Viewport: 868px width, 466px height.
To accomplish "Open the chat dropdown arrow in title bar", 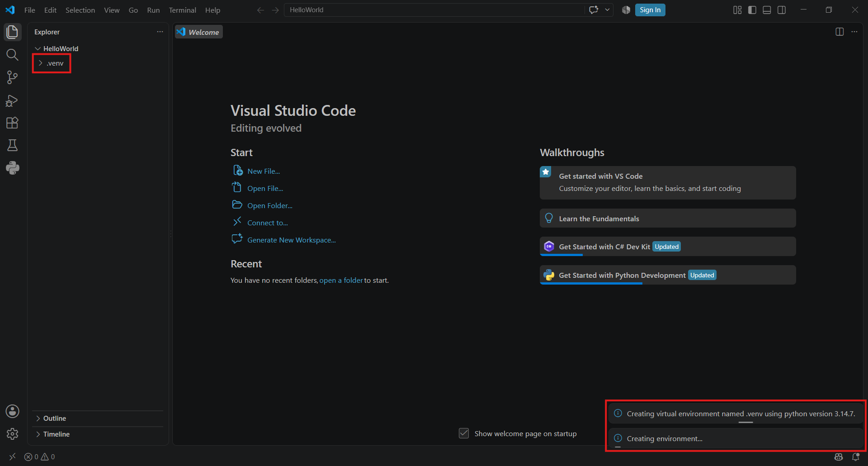I will tap(607, 10).
